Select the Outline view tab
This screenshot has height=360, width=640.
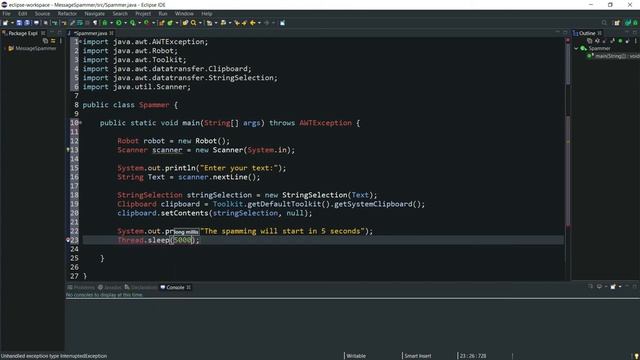(x=587, y=33)
